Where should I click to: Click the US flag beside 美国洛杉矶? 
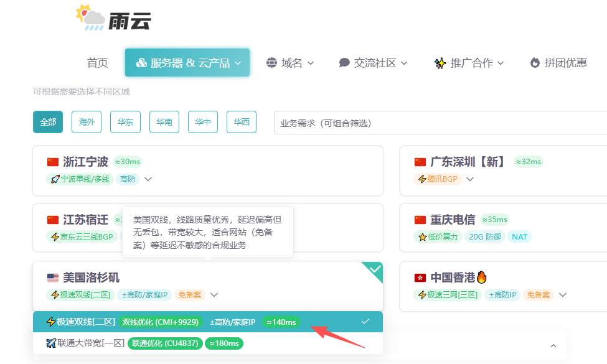(x=53, y=278)
